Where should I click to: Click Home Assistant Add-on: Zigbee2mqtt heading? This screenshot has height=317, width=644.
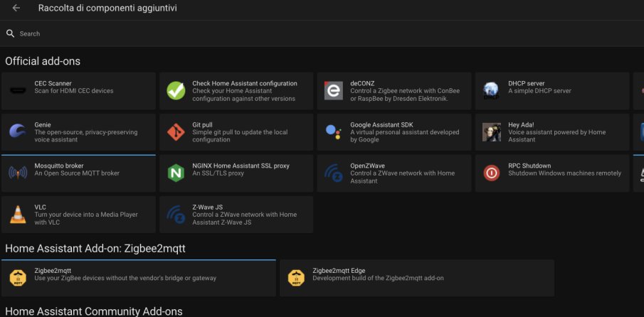(x=95, y=249)
